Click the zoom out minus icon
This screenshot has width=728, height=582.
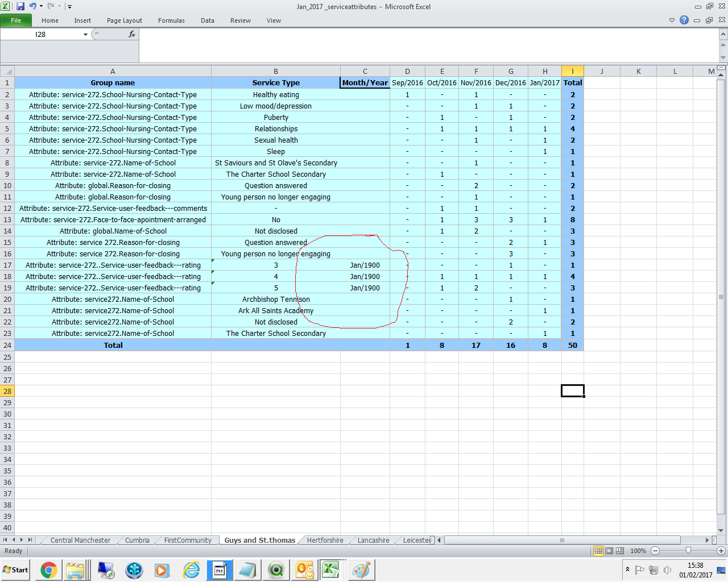(x=655, y=551)
